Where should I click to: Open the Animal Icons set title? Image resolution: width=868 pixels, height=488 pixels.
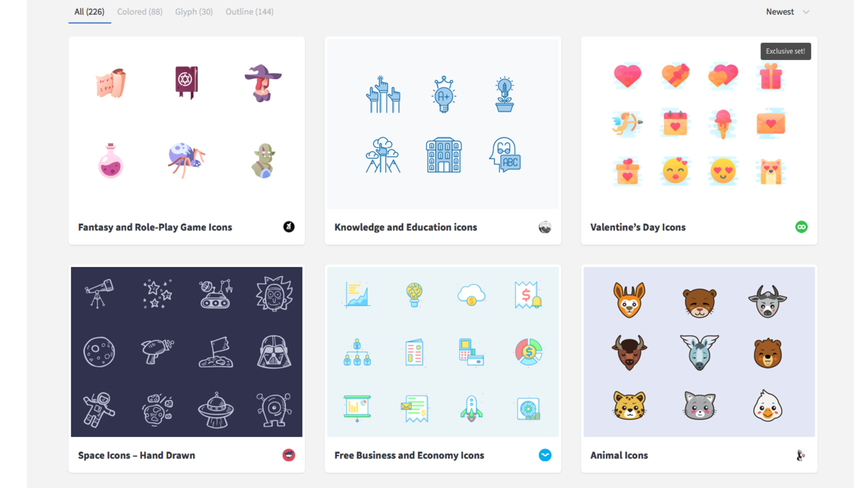point(619,455)
